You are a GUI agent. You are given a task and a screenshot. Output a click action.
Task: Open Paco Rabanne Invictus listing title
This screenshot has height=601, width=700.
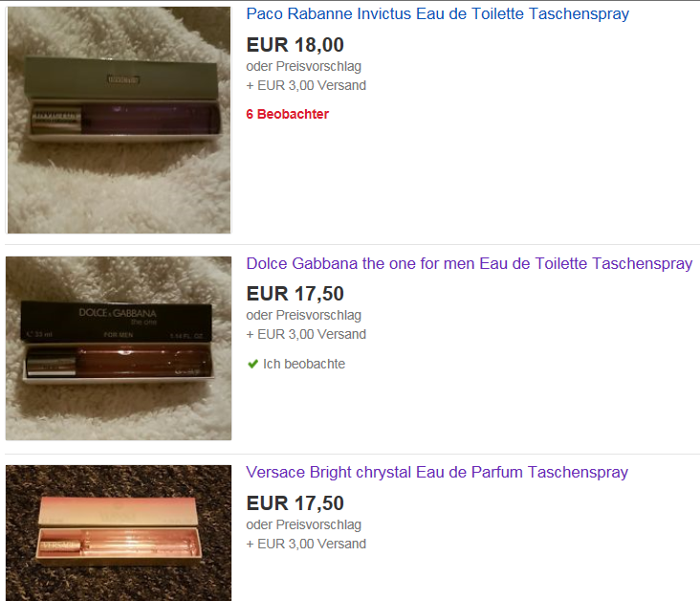438,13
